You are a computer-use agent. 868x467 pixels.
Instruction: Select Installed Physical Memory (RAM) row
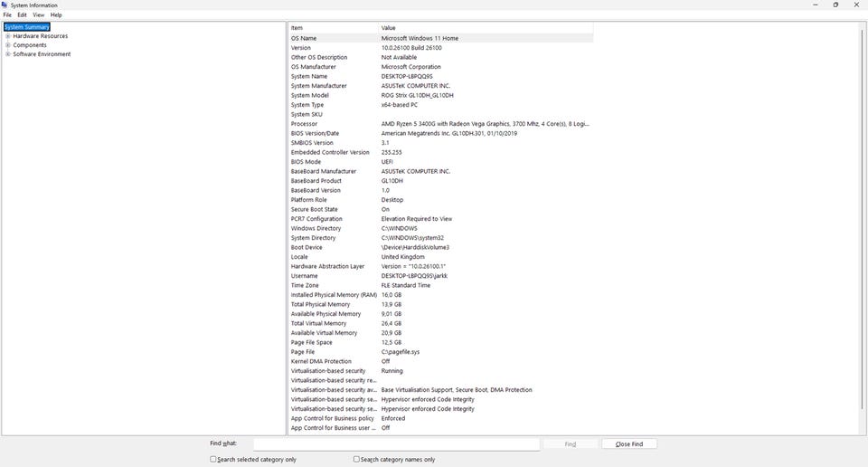[440, 295]
